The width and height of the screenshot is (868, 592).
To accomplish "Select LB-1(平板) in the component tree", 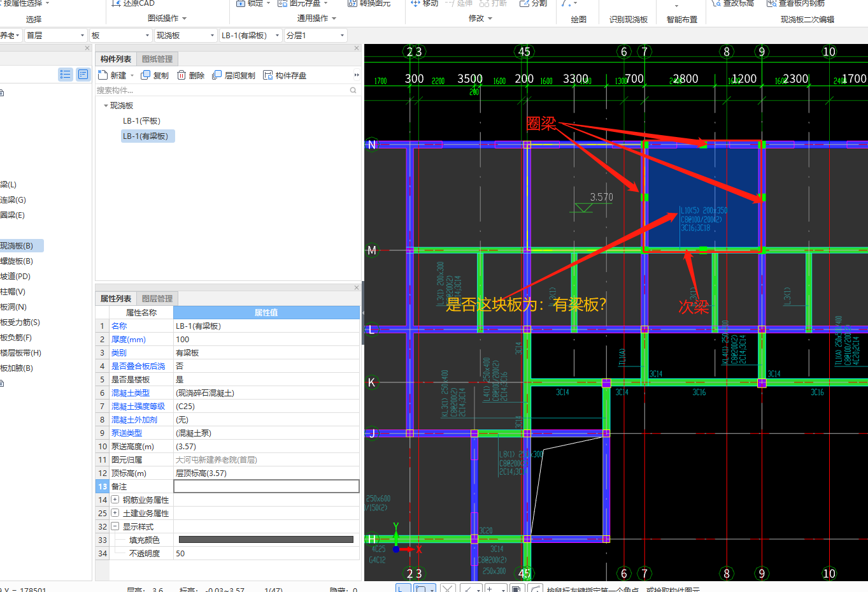I will pyautogui.click(x=141, y=121).
